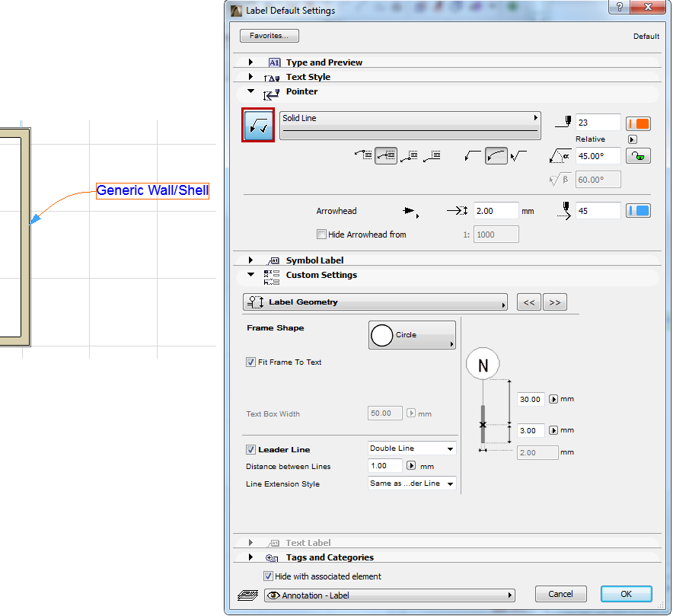Click arrow next to distance 1.00 field
The image size is (673, 616).
(411, 466)
